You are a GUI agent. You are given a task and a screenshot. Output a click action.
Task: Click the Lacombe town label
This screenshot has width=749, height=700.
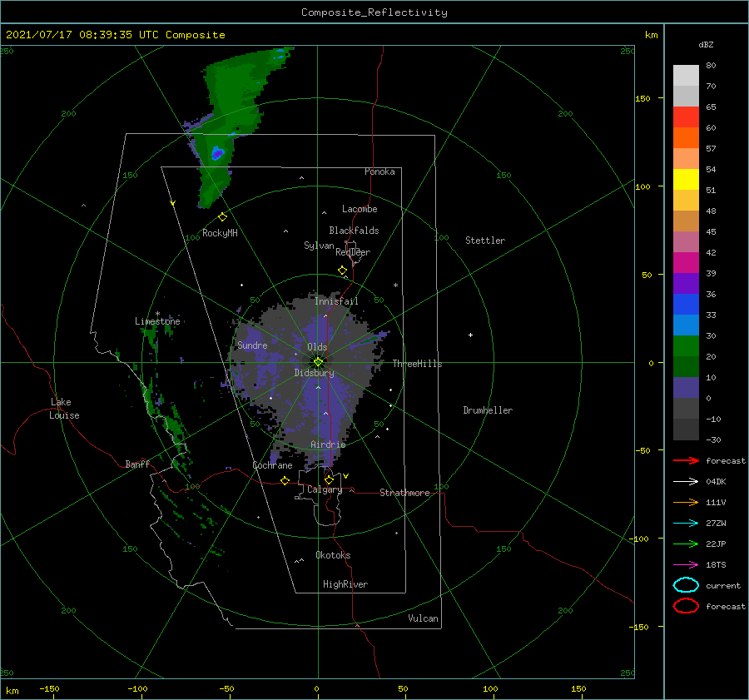[360, 209]
